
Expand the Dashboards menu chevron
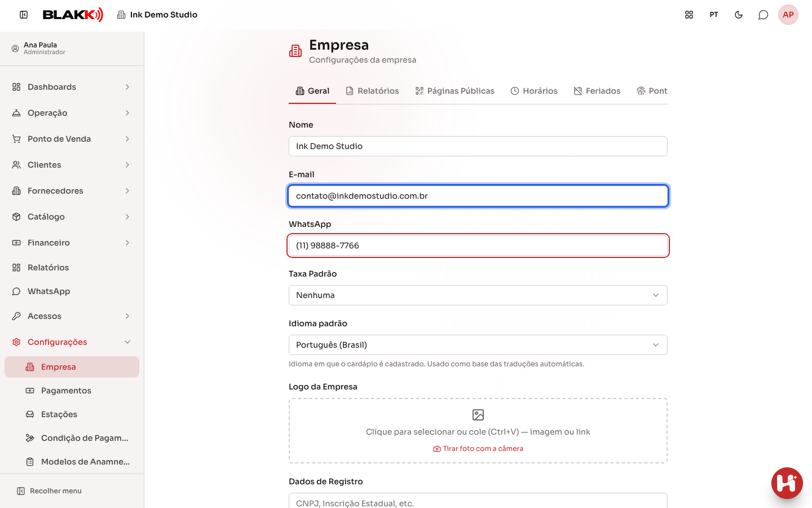[127, 87]
